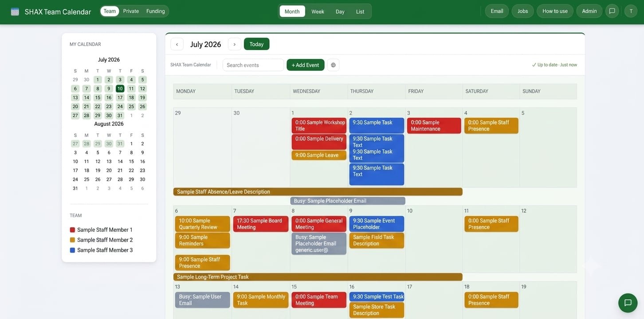Toggle blue Sample Staff Member 3 swatch
This screenshot has height=319, width=644.
tap(72, 250)
